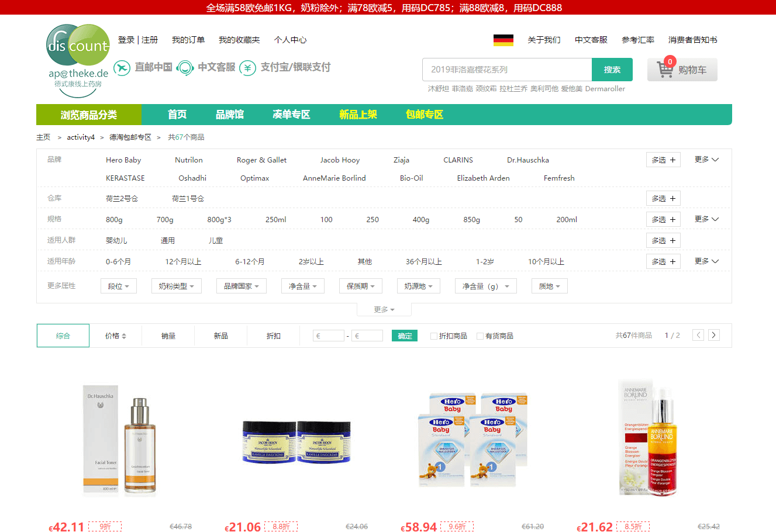The height and width of the screenshot is (532, 776).
Task: Open 浏览商品分类 category menu
Action: pos(89,115)
